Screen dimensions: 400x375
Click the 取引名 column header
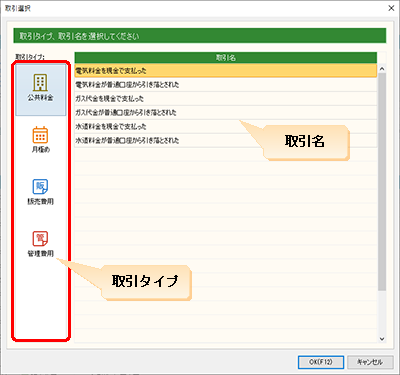[226, 58]
